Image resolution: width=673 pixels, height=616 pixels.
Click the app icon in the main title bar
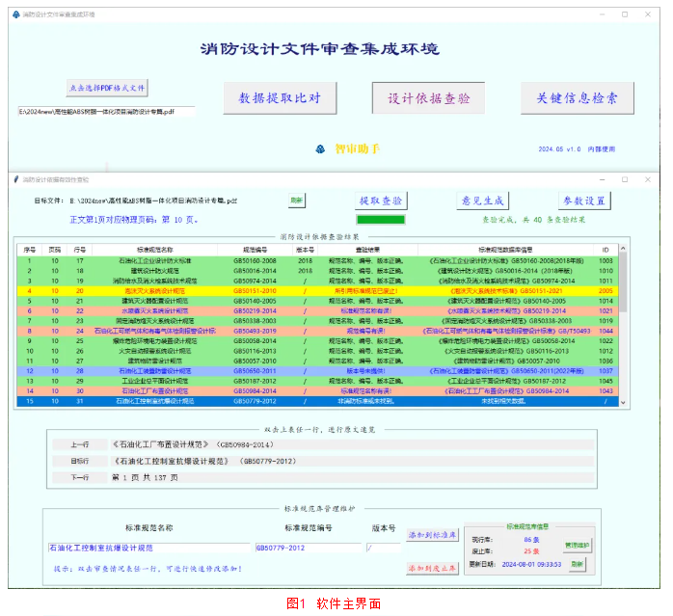16,14
